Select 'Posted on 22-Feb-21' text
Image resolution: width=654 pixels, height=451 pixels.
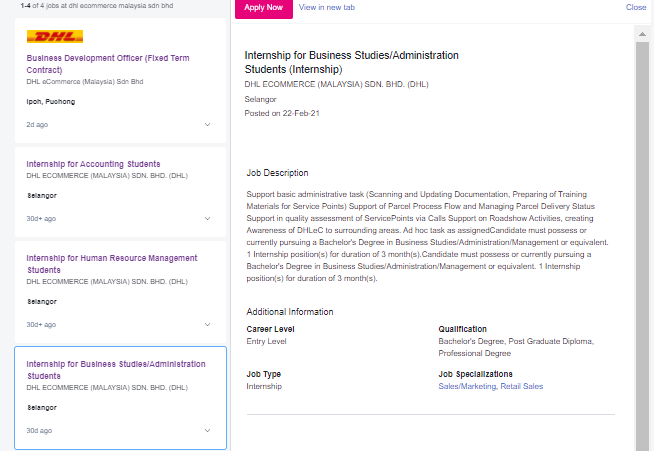(x=282, y=113)
